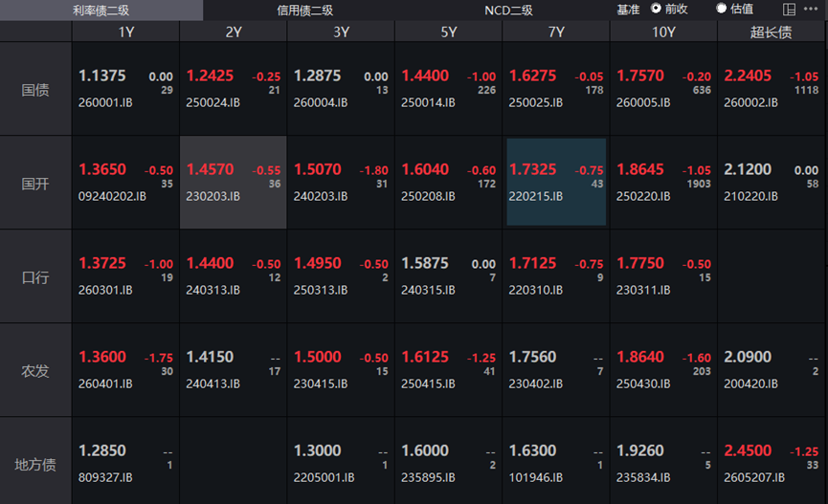Select the 估值 radio button
Image resolution: width=828 pixels, height=504 pixels.
[722, 9]
